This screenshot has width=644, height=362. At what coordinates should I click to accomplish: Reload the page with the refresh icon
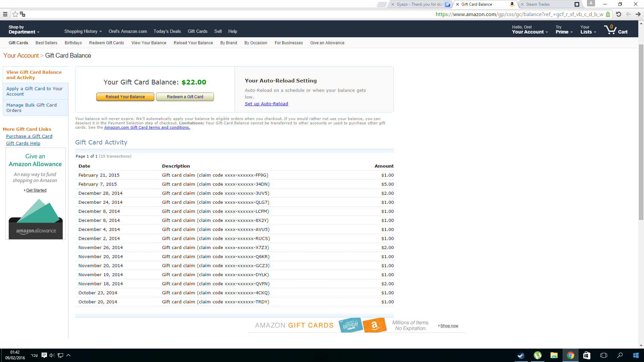click(x=619, y=14)
